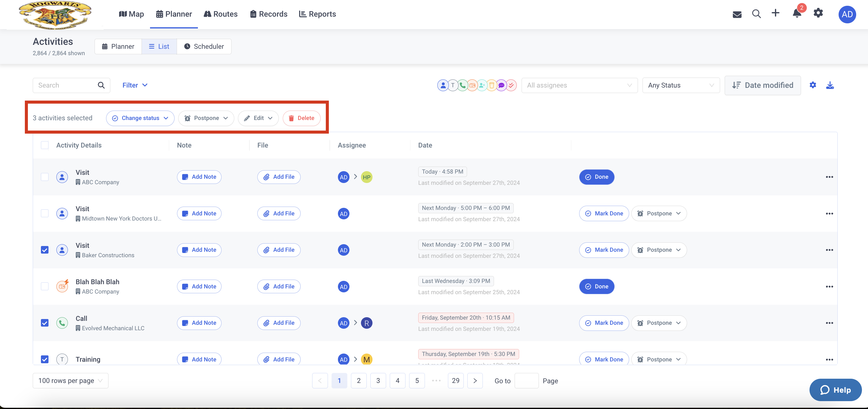Open table column settings blue gear
This screenshot has height=409, width=868.
813,85
